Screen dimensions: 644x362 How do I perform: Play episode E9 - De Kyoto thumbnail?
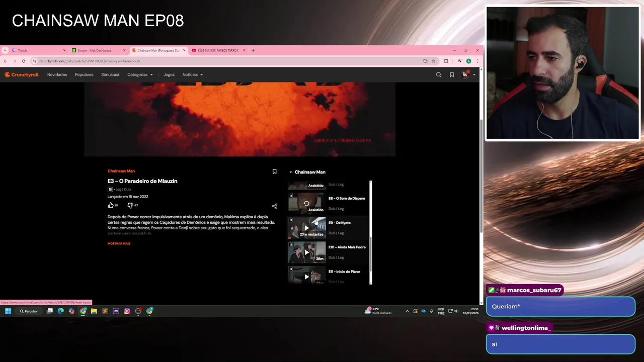(306, 228)
